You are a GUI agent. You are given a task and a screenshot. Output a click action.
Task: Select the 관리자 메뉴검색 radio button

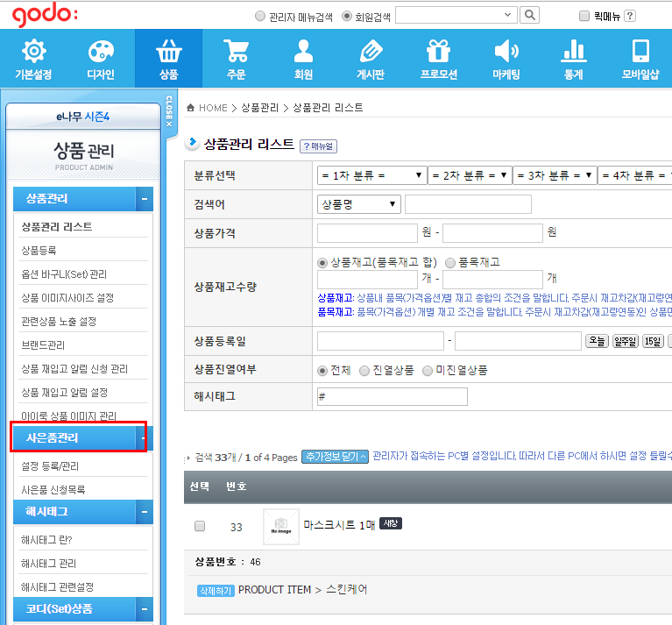(259, 16)
